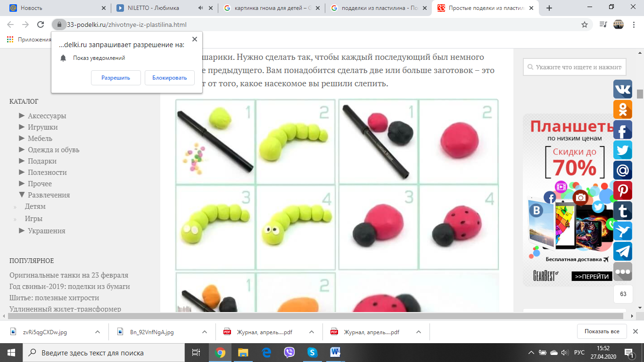This screenshot has width=644, height=362.
Task: Share the page on VKontakte
Action: point(622,89)
